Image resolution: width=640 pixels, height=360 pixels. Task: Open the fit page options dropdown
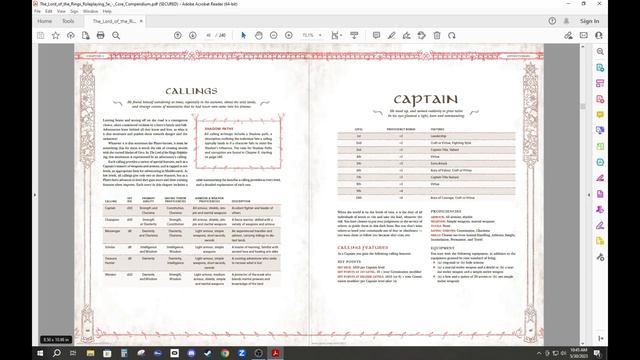click(336, 36)
